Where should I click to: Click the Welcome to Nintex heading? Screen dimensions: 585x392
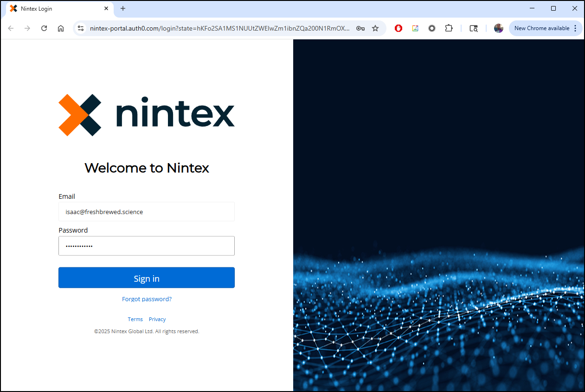pos(147,168)
